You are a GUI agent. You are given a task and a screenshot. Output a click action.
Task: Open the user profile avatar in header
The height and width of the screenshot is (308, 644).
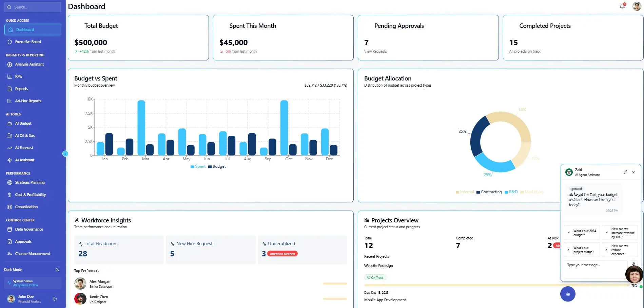point(637,6)
